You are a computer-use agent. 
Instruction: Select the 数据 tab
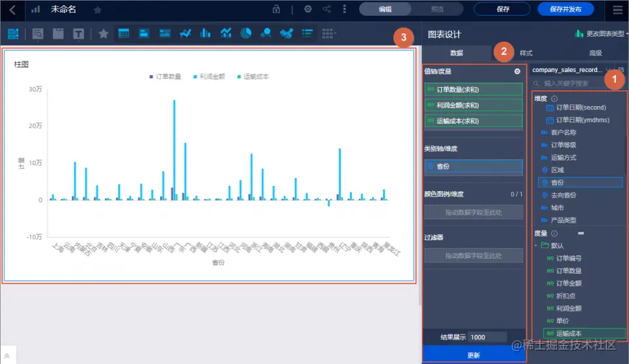457,53
